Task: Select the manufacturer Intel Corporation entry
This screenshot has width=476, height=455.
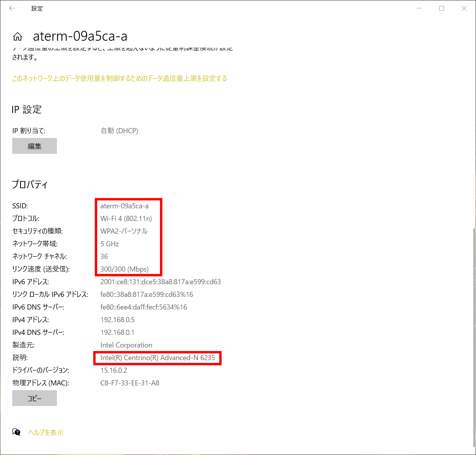Action: 126,345
